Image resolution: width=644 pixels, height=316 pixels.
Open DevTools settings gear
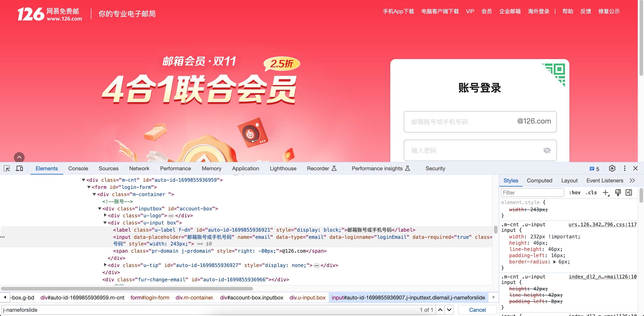tap(612, 168)
